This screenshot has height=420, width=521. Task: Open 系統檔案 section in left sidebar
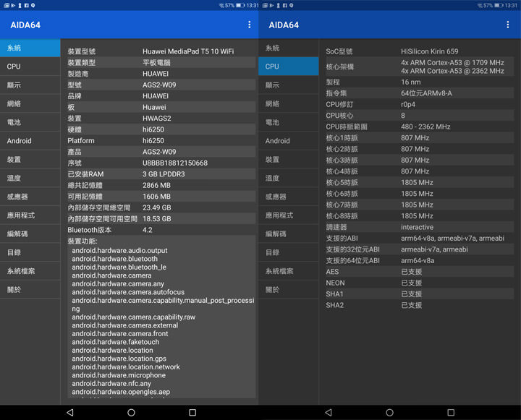pyautogui.click(x=30, y=271)
